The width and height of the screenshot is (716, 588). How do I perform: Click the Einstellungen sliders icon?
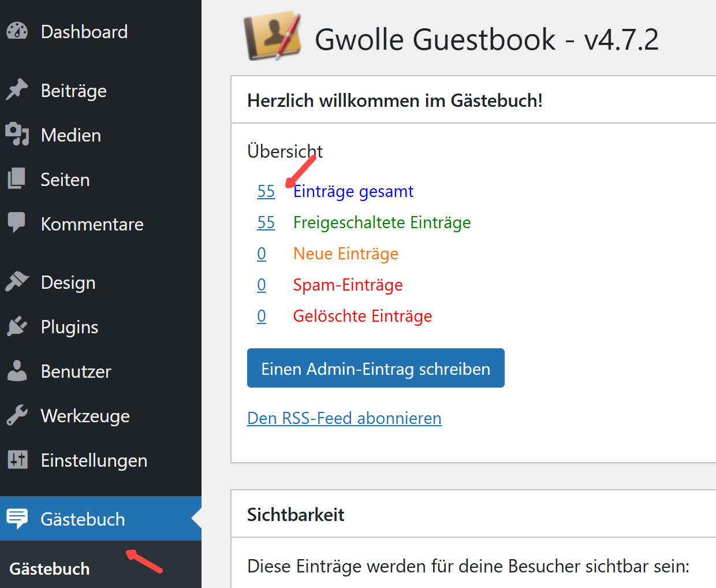17,460
